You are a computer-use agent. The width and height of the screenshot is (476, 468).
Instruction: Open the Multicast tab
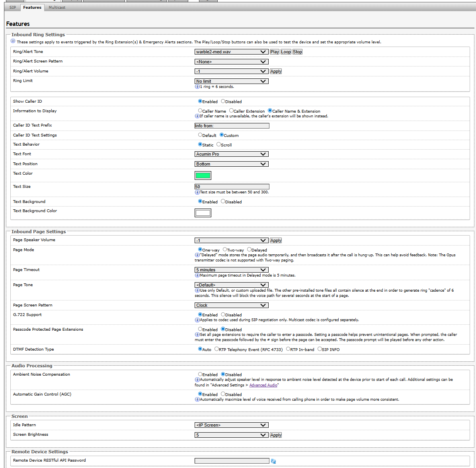(57, 7)
